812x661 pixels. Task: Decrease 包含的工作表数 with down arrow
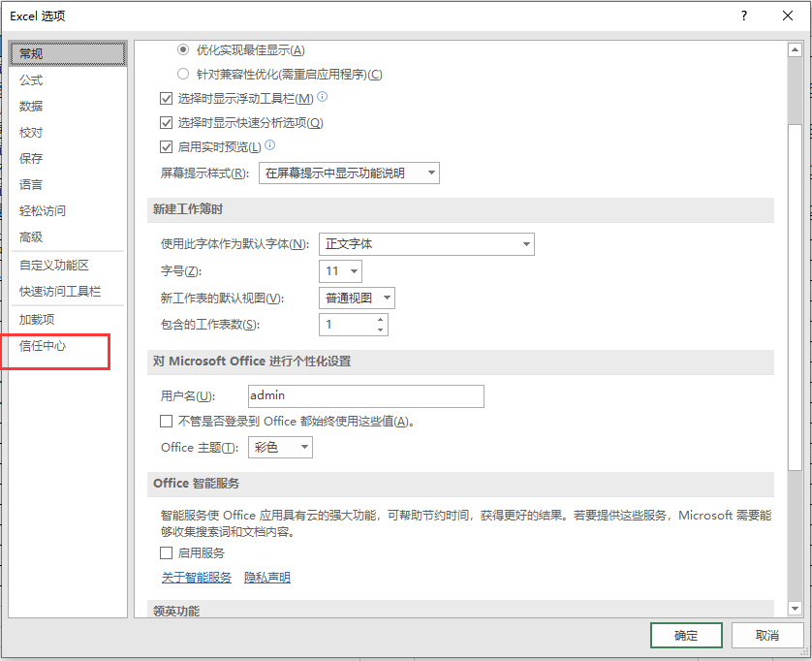pyautogui.click(x=380, y=330)
